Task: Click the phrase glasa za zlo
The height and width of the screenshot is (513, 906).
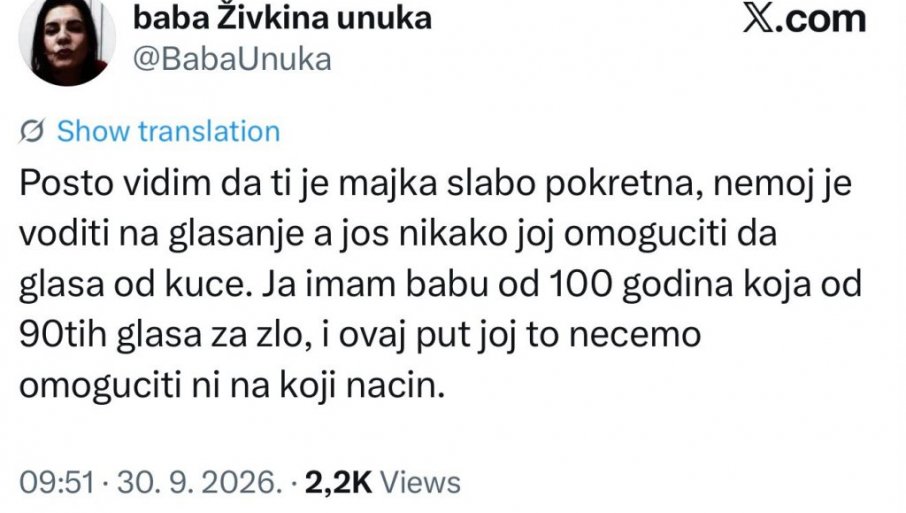Action: pos(210,335)
